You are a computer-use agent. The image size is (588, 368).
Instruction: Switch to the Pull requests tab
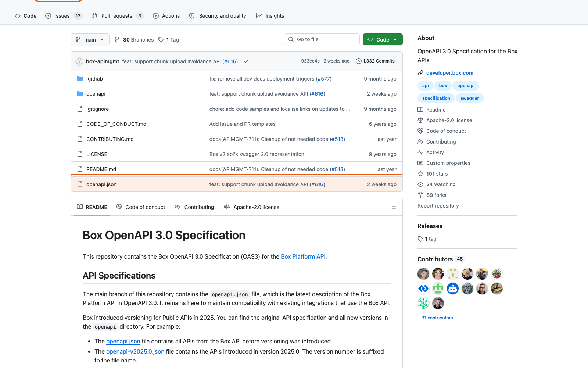point(117,16)
